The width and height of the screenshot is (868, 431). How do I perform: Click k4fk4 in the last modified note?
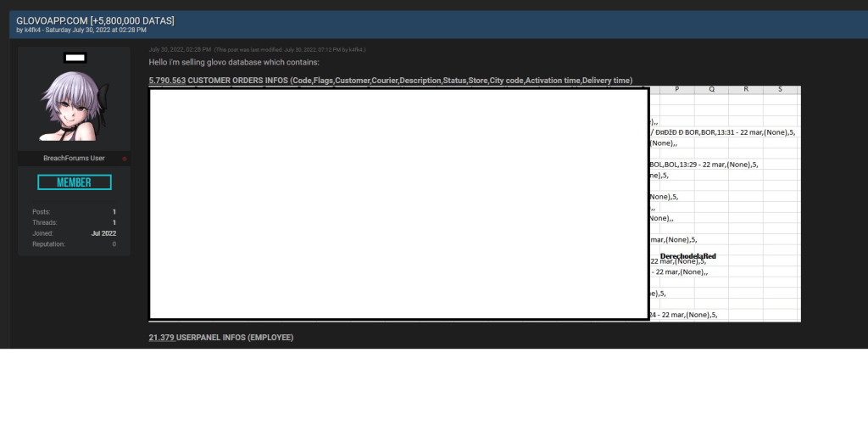point(357,50)
